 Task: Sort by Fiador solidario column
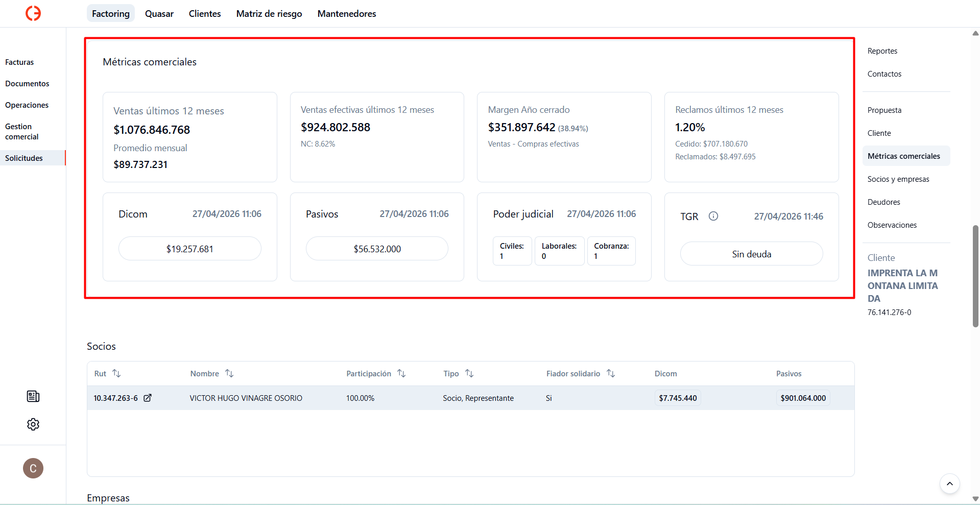tap(611, 373)
